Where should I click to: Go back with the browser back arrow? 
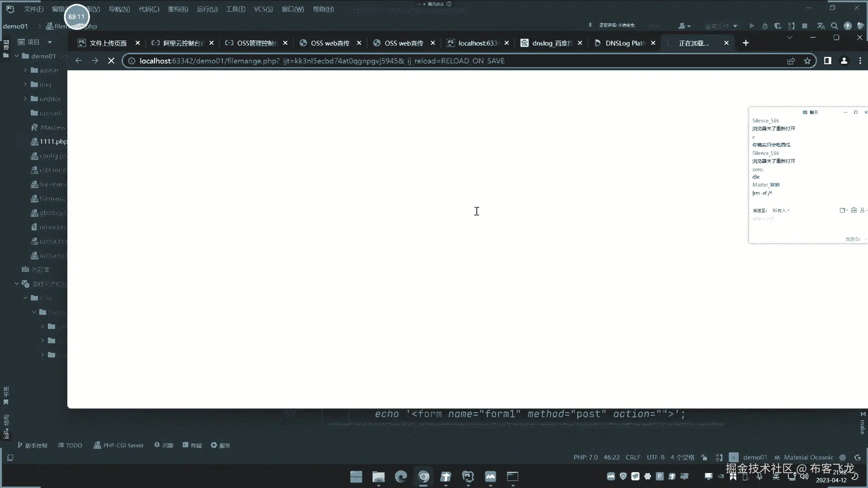pos(79,61)
